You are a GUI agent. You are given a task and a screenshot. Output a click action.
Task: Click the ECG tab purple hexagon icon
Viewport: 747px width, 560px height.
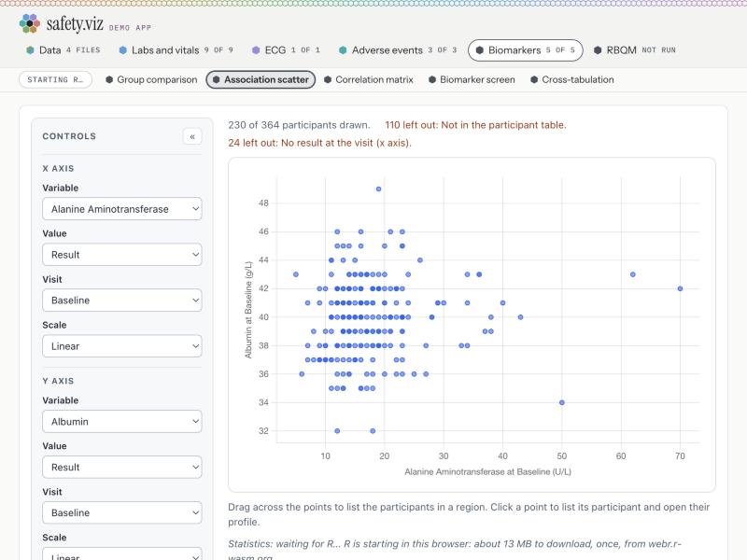(x=256, y=50)
